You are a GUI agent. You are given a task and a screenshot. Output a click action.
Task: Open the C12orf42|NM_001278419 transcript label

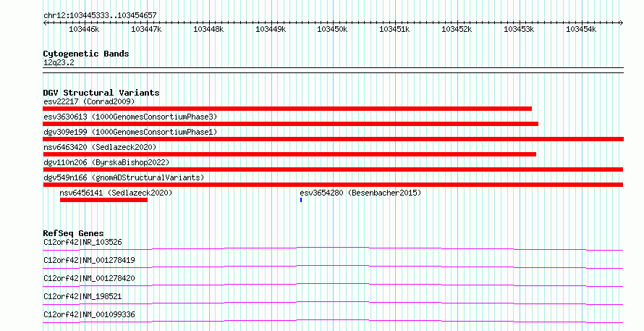coord(89,260)
